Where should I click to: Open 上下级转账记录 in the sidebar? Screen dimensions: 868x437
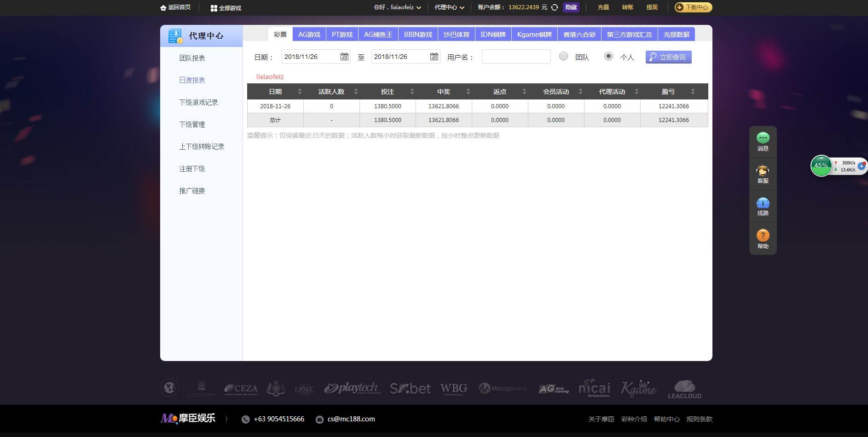[x=202, y=146]
